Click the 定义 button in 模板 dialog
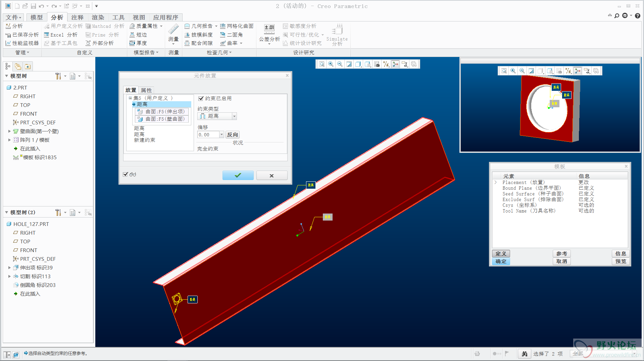Screen dimensions: 644x361 (501, 254)
